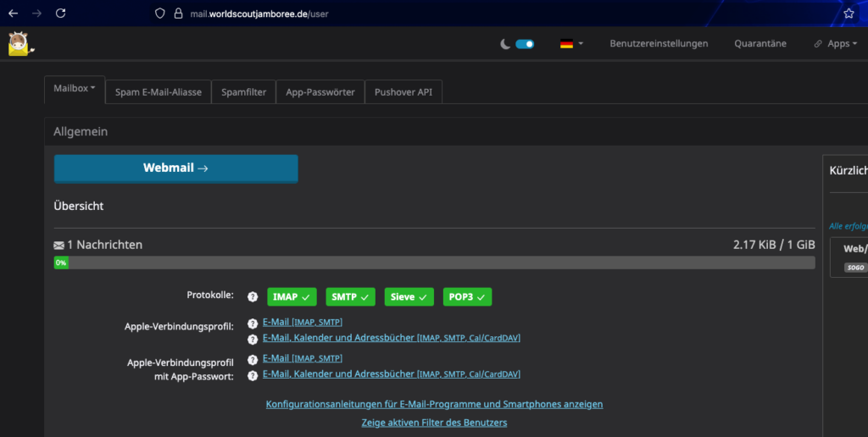Open the Mailbox tab dropdown
This screenshot has height=437, width=868.
(x=75, y=88)
